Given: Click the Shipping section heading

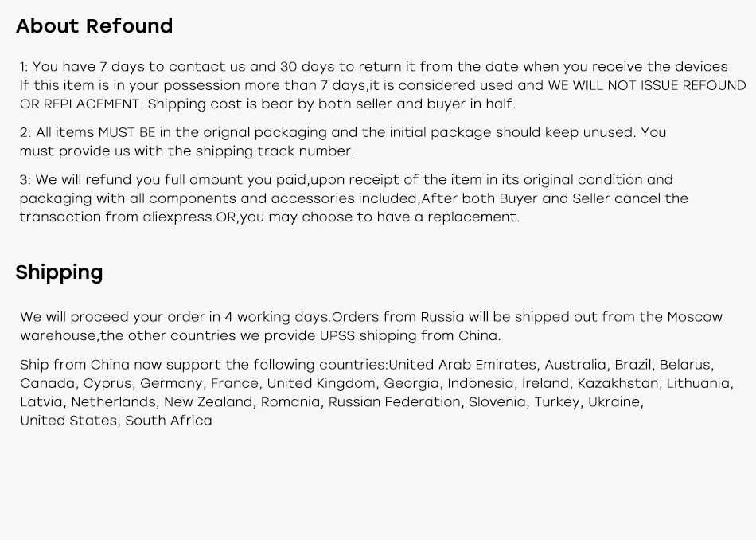Looking at the screenshot, I should tap(59, 272).
